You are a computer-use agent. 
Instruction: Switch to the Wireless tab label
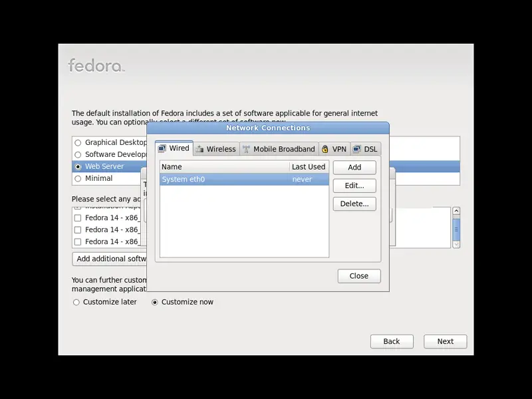coord(221,149)
